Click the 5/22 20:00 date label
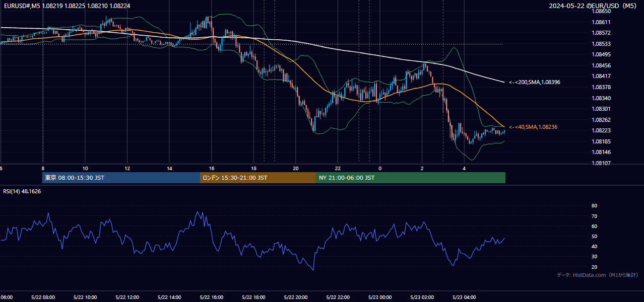 296,297
